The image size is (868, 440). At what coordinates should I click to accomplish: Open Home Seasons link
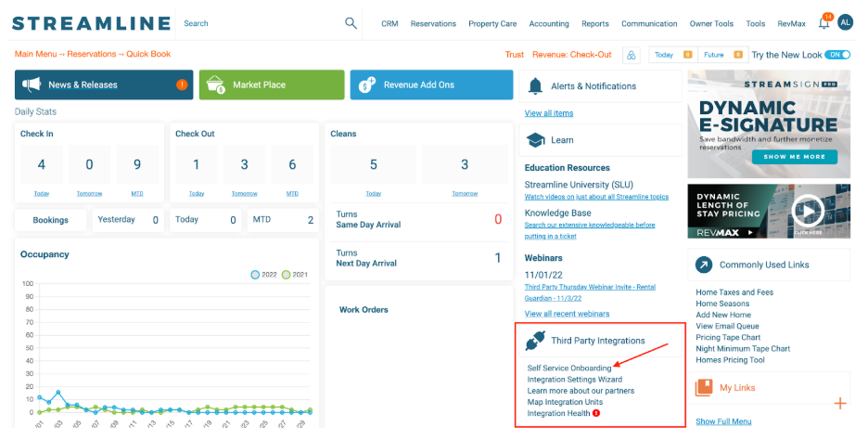tap(722, 304)
